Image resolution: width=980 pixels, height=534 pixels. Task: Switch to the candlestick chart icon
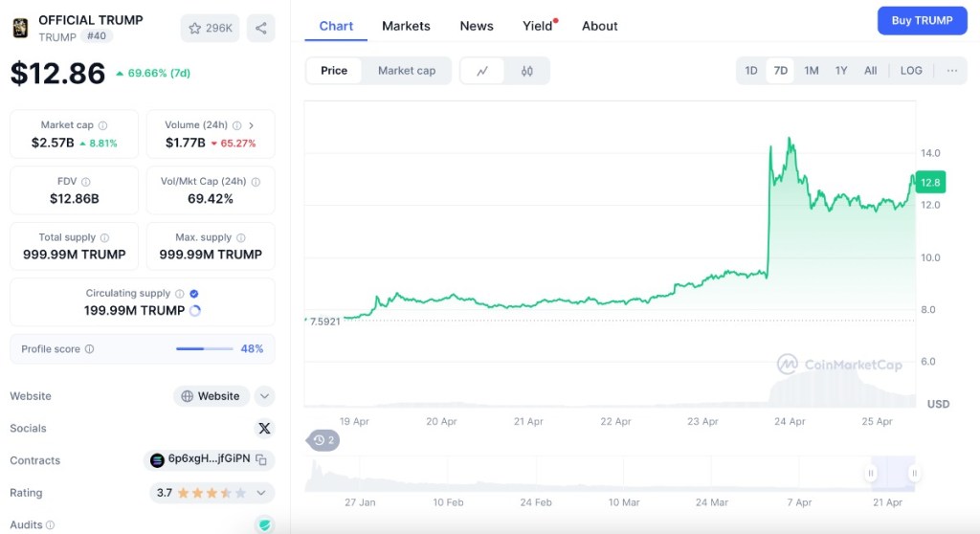(527, 71)
